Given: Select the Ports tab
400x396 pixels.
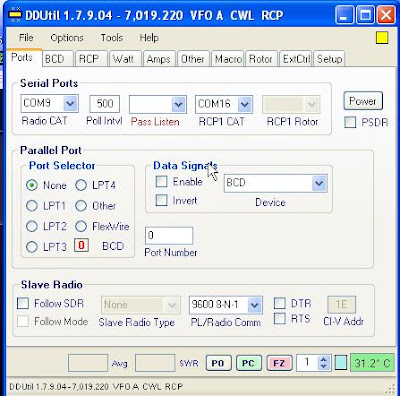Looking at the screenshot, I should [24, 58].
